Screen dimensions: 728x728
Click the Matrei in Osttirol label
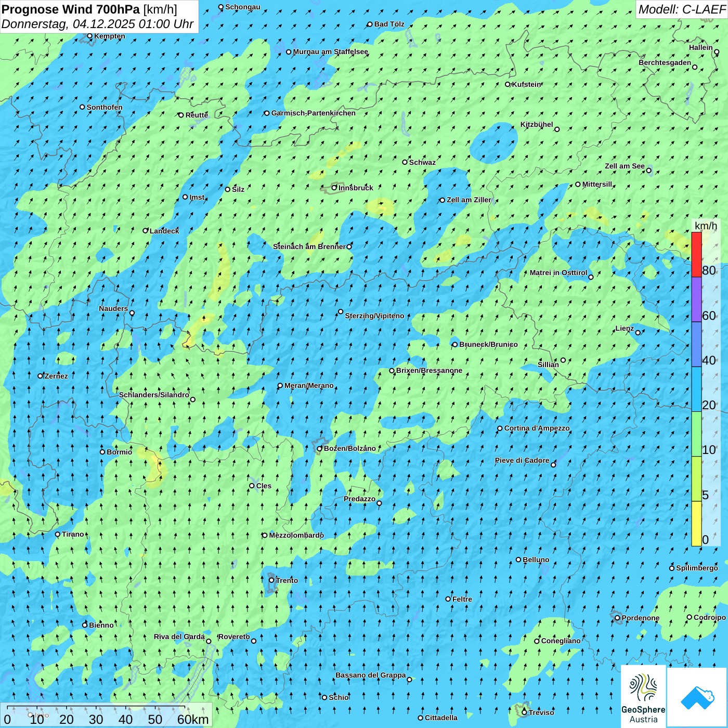pyautogui.click(x=558, y=272)
